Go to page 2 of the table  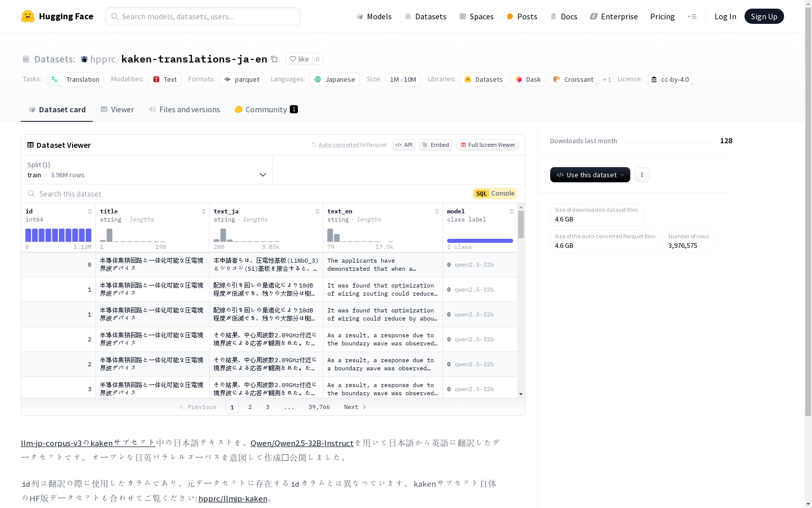tap(250, 407)
